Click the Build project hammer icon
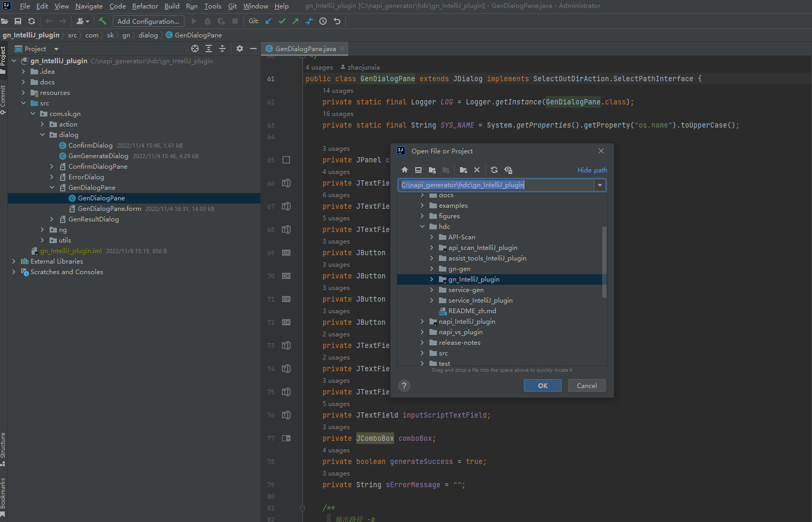The height and width of the screenshot is (522, 812). click(102, 21)
